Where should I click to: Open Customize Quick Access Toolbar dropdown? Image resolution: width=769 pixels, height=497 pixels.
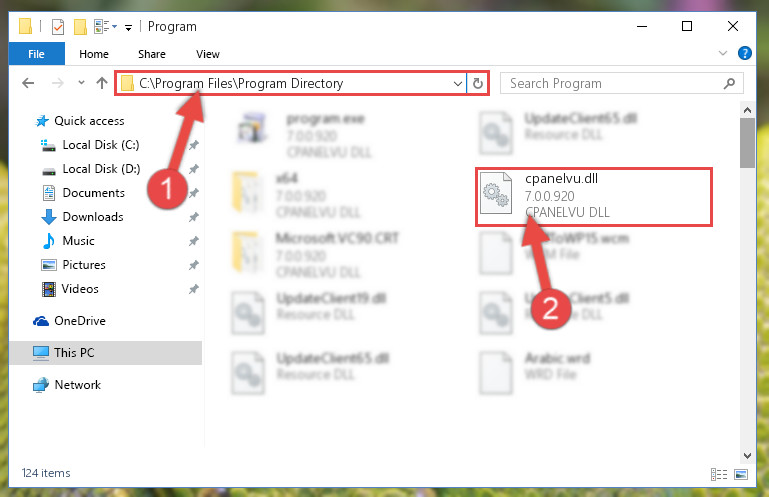(128, 27)
